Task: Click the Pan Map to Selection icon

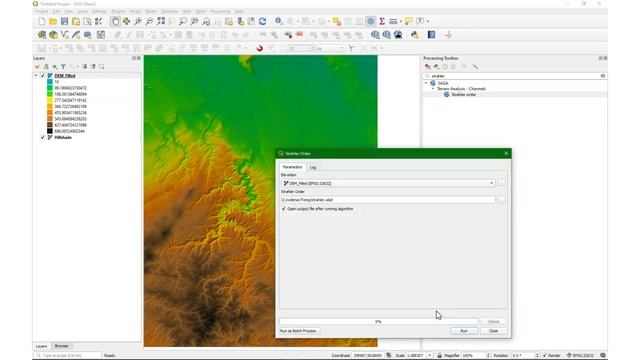Action: [127, 21]
